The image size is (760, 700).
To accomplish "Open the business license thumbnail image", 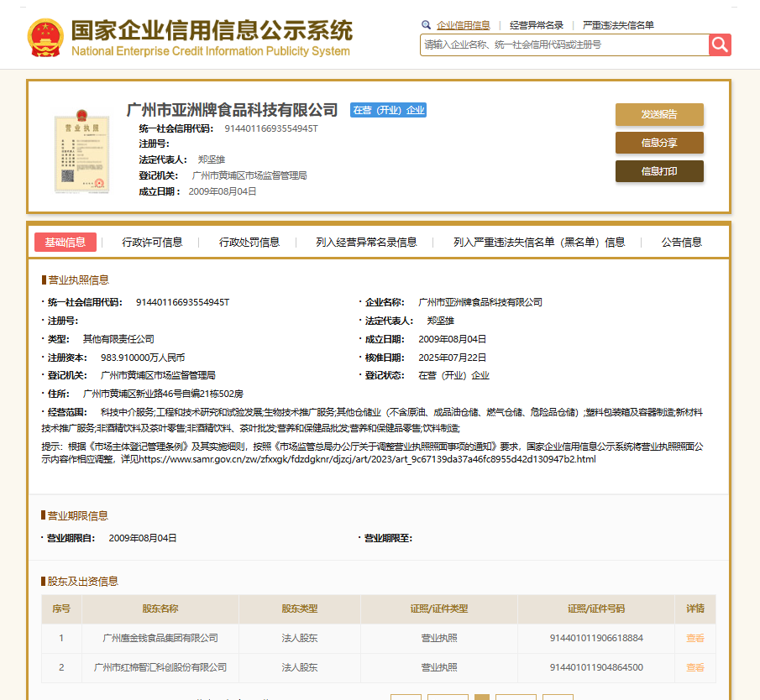I will (x=82, y=151).
